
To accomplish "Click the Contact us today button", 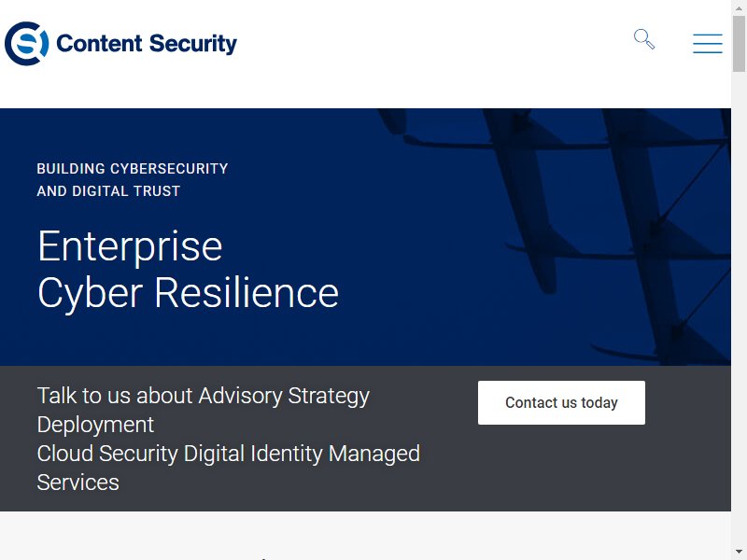I will pyautogui.click(x=561, y=402).
